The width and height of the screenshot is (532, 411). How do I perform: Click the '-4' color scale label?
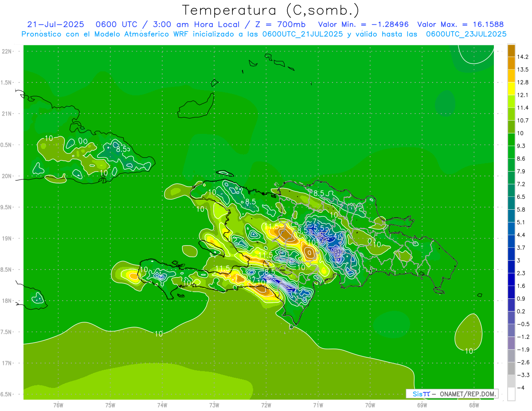coord(521,388)
